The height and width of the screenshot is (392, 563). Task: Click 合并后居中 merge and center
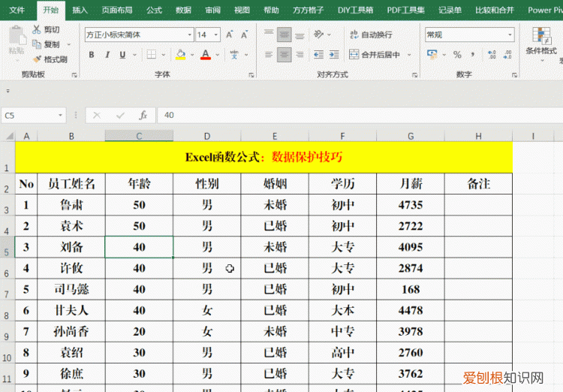(375, 55)
